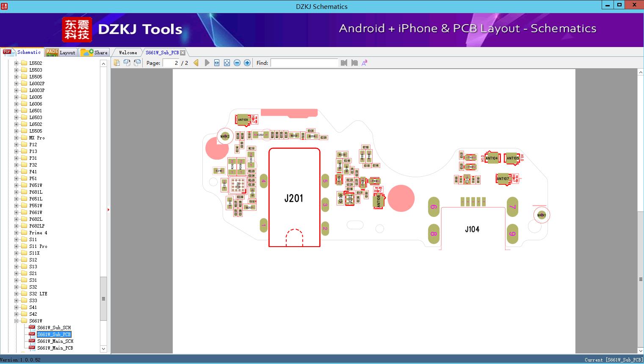
Task: Select the S661W folder
Action: click(36, 321)
